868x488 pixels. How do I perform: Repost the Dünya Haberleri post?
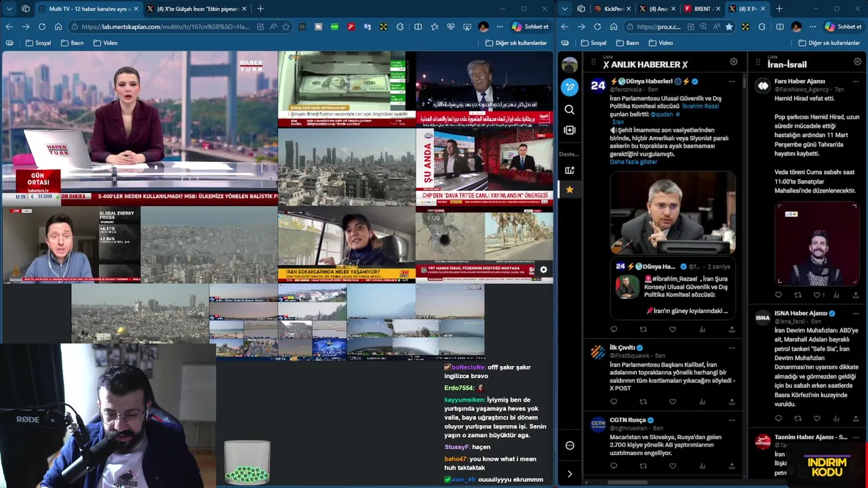(x=643, y=329)
